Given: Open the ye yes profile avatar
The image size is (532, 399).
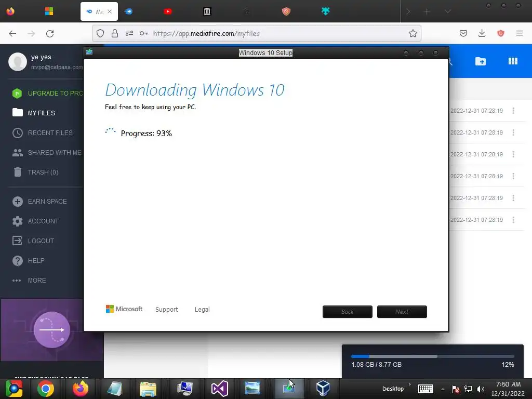Looking at the screenshot, I should (x=18, y=62).
